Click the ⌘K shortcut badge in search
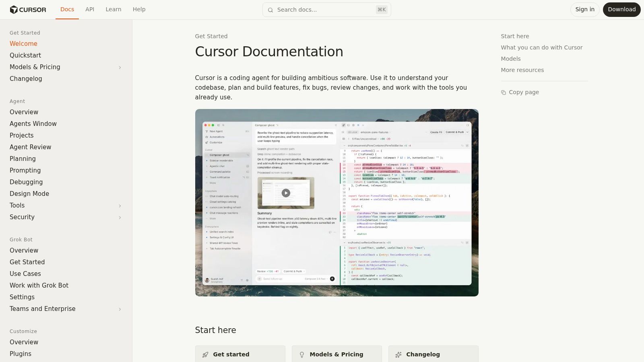The height and width of the screenshot is (362, 644). [x=382, y=10]
